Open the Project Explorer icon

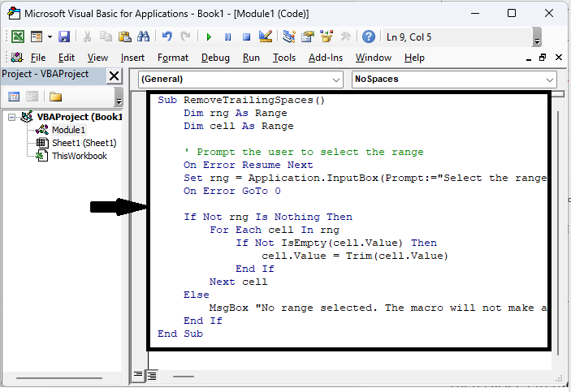click(289, 37)
